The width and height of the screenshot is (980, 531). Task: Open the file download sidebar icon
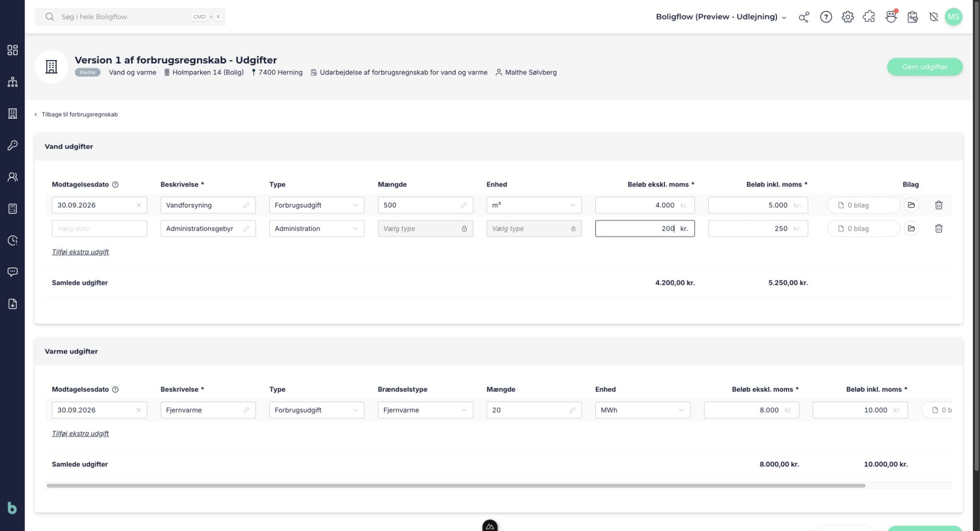(12, 304)
